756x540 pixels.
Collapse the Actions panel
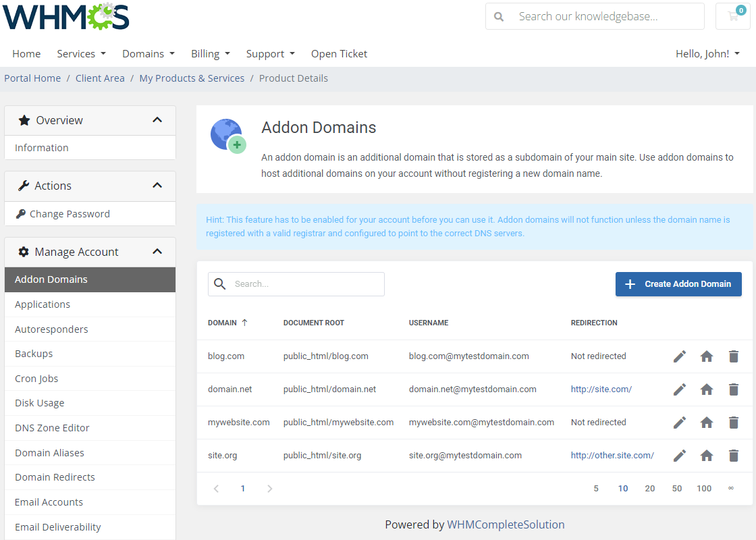157,186
